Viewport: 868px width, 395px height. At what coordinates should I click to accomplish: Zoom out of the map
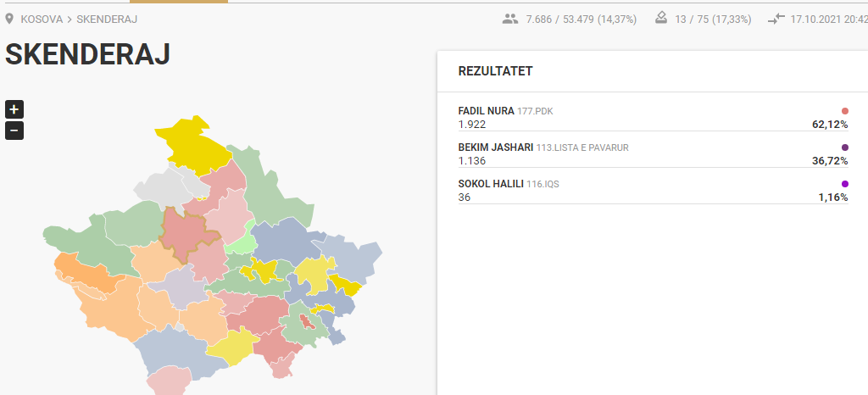14,131
